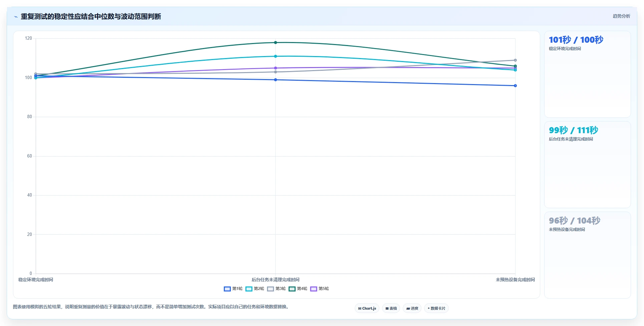Click the cyan middle data point near 111
This screenshot has width=644, height=326.
tap(275, 56)
